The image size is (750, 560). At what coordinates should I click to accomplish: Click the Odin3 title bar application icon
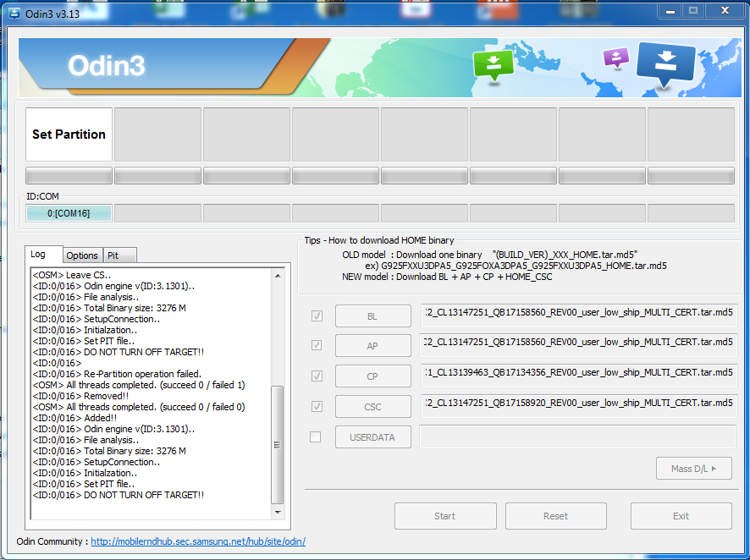point(14,14)
